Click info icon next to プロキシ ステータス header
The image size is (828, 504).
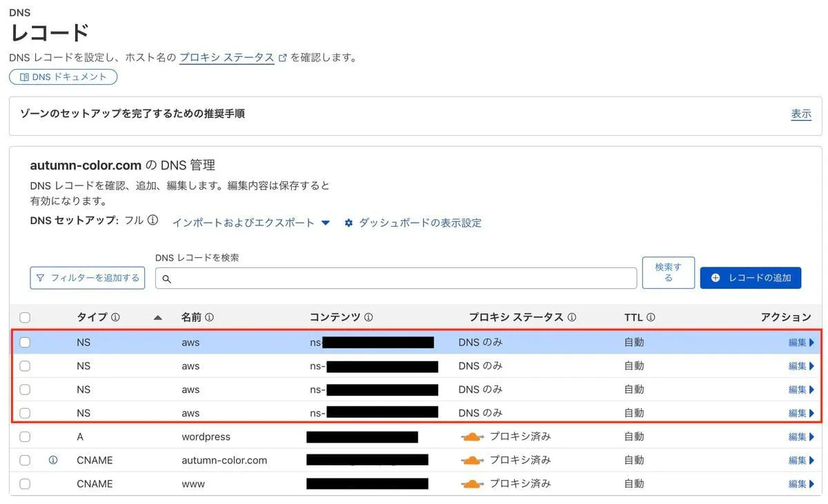tap(571, 317)
